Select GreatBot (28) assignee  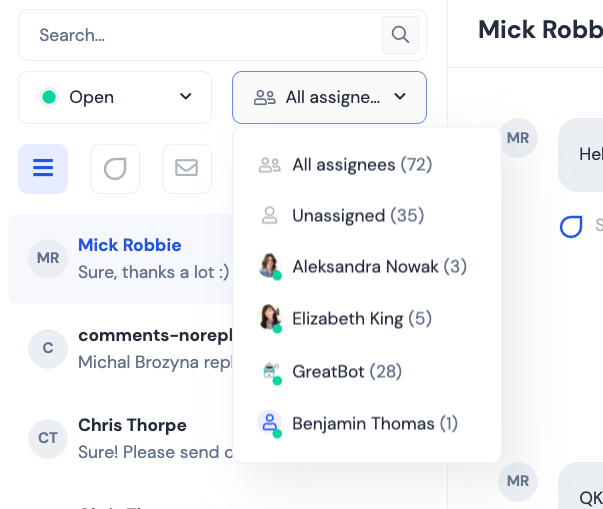click(x=366, y=371)
